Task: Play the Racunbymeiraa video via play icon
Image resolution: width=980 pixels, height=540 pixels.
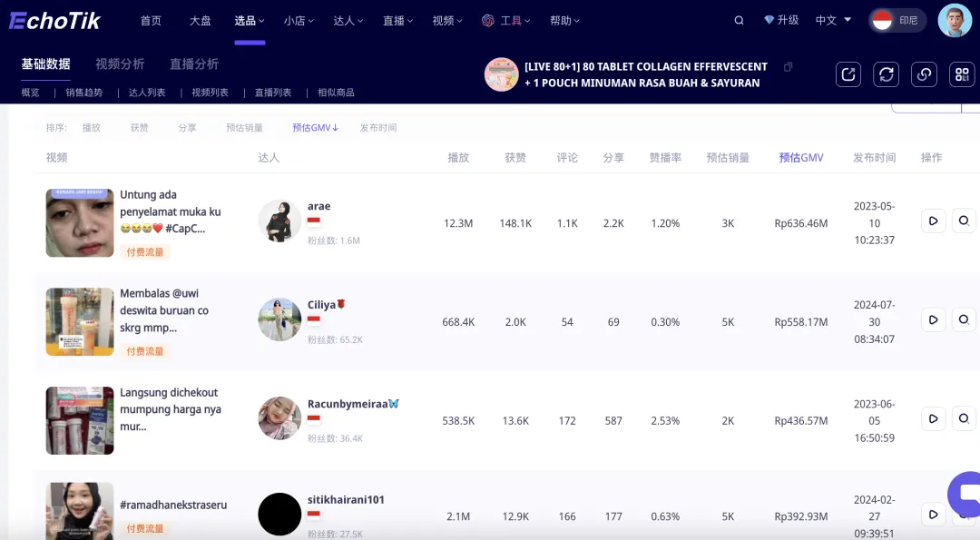Action: (933, 418)
